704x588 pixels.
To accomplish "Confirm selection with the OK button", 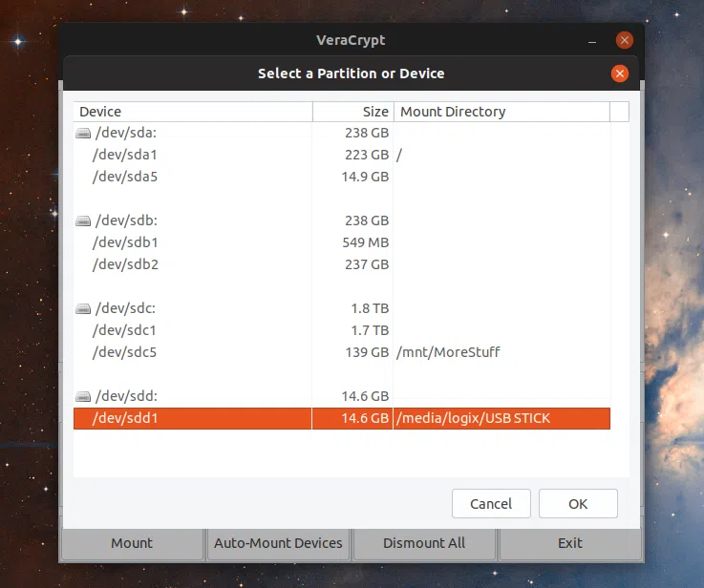I will (578, 504).
